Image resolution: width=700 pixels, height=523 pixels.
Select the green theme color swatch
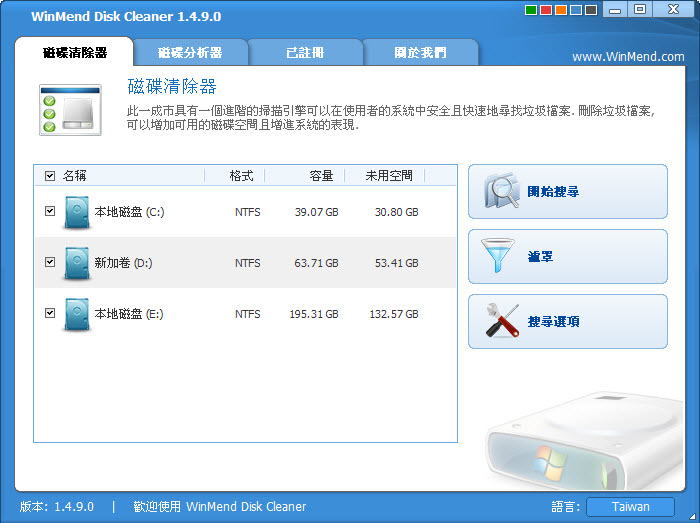click(531, 10)
